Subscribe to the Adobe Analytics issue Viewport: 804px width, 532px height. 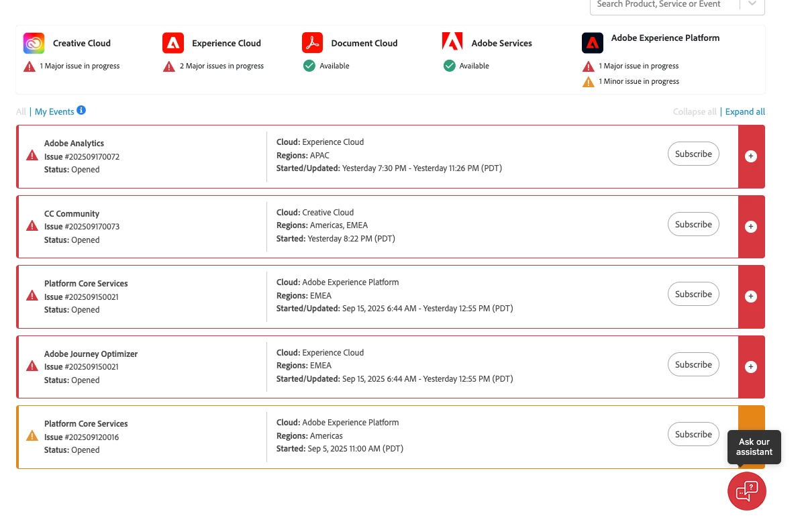(693, 154)
